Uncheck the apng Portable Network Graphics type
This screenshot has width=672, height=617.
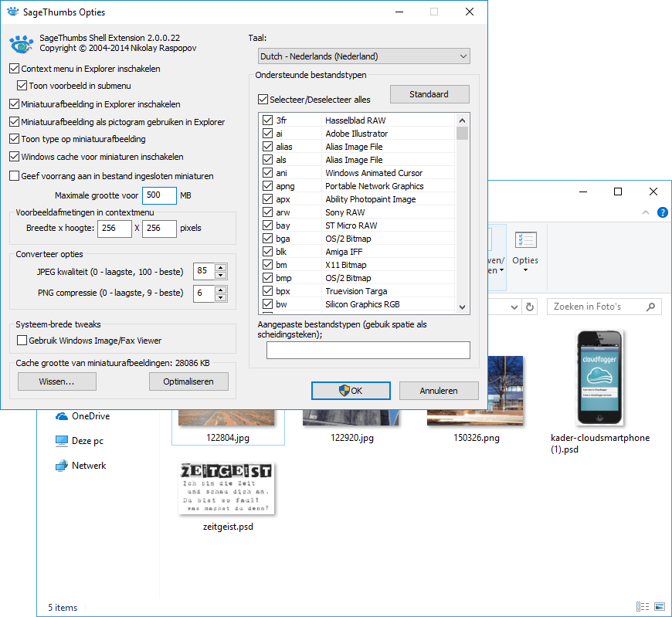pyautogui.click(x=268, y=186)
